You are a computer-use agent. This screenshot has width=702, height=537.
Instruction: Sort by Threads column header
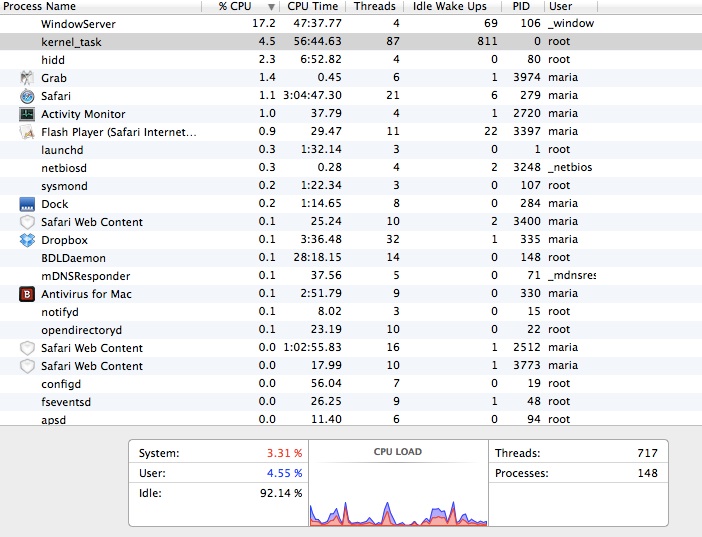tap(374, 6)
